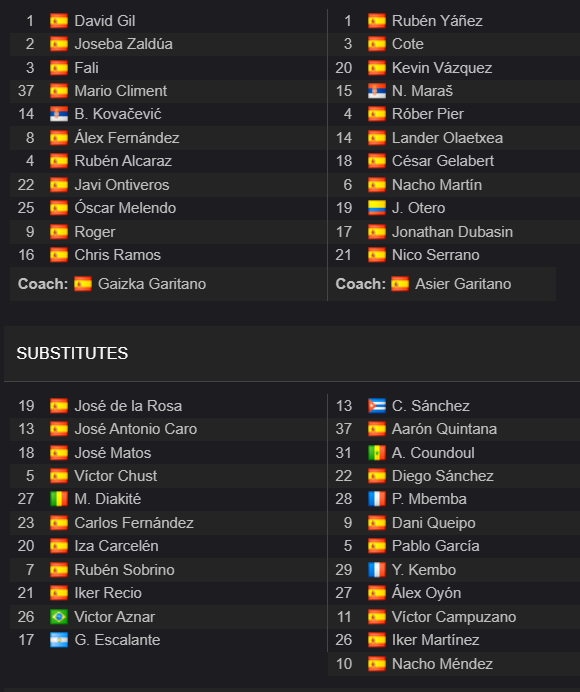Screen dimensions: 580x692
Task: Open coach Gaizka Garitano's profile
Action: (x=152, y=284)
